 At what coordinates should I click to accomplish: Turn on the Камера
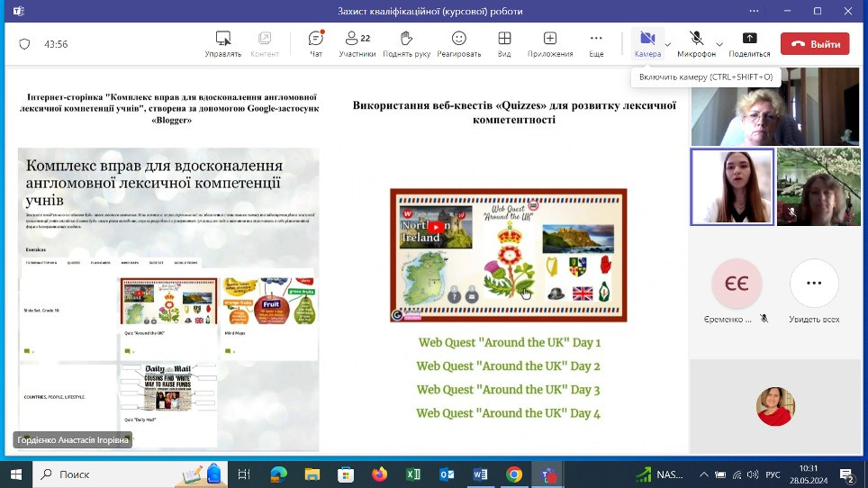[647, 44]
